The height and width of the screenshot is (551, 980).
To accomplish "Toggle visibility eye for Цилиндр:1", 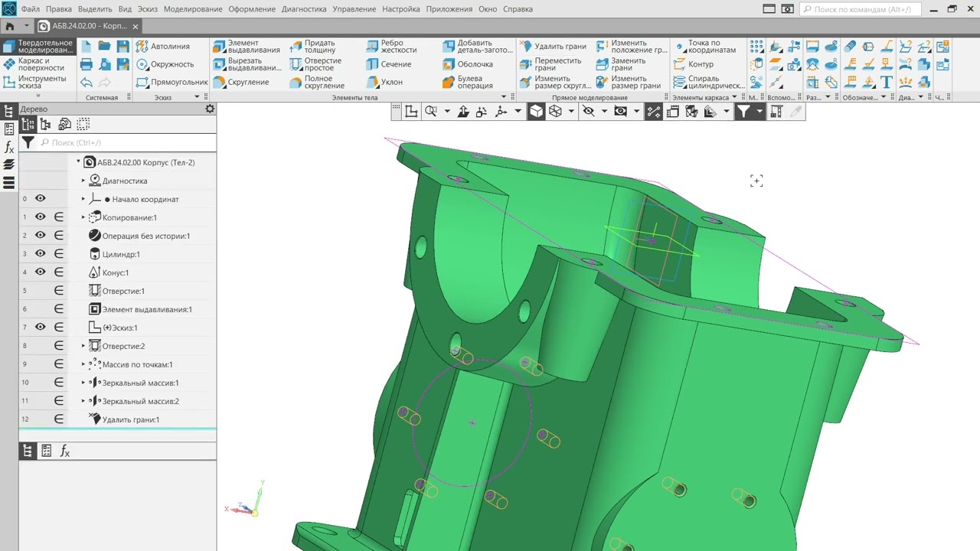I will point(41,254).
